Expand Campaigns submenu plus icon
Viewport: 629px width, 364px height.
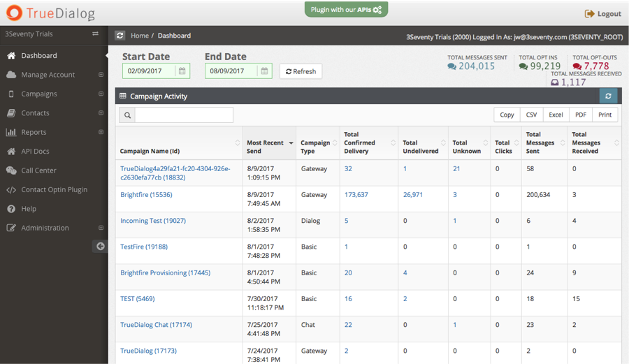101,94
